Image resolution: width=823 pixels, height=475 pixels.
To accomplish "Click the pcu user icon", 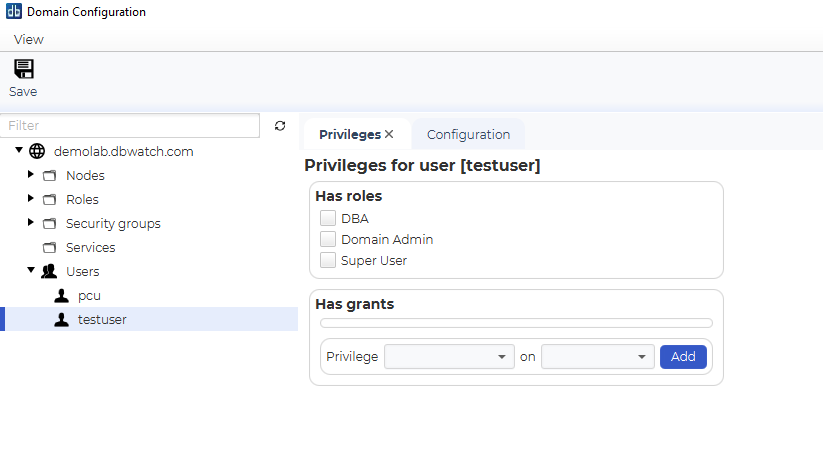I will (61, 295).
